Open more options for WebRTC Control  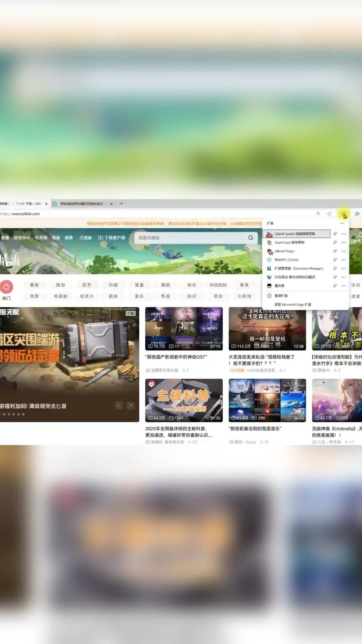pyautogui.click(x=344, y=260)
